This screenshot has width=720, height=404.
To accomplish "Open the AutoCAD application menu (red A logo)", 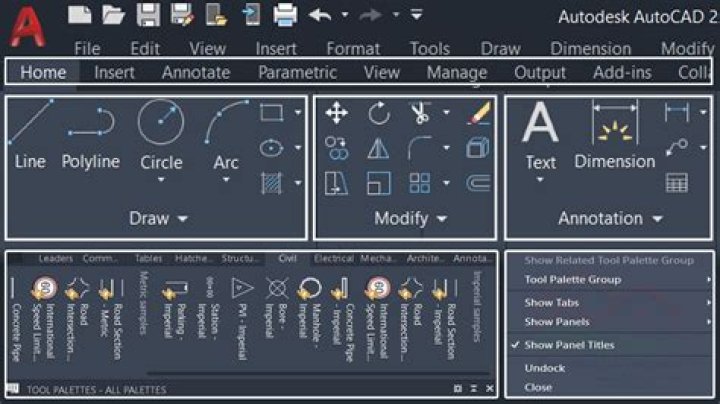I will pyautogui.click(x=28, y=25).
